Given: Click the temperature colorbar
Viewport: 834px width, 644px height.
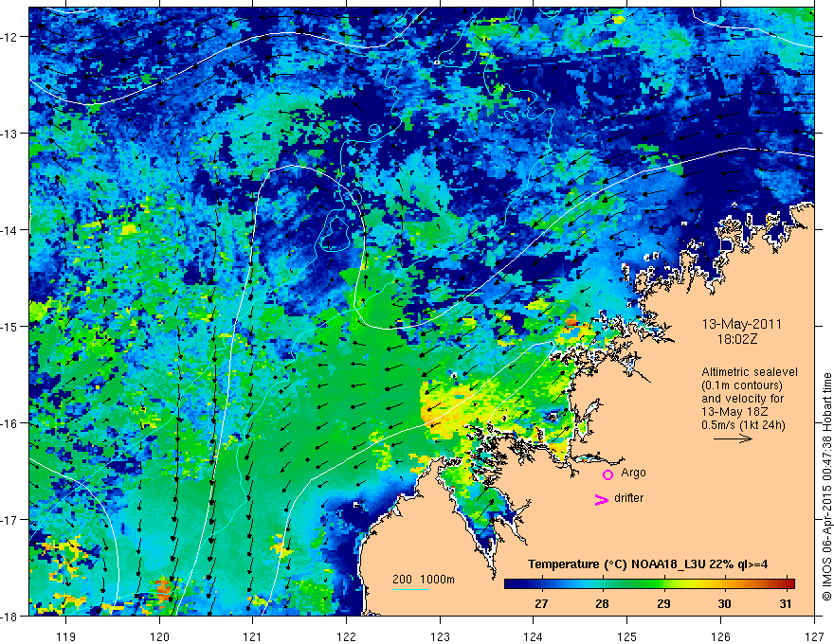Looking at the screenshot, I should click(649, 583).
